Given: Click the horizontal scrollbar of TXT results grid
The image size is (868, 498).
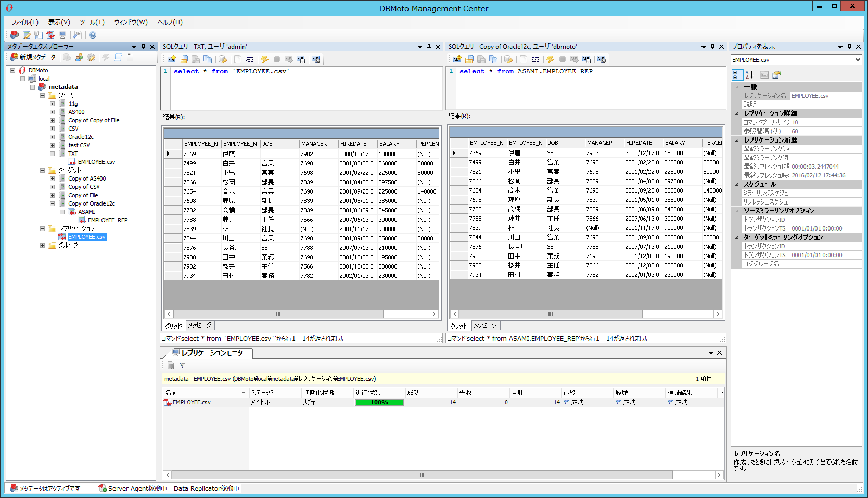Looking at the screenshot, I should point(301,314).
